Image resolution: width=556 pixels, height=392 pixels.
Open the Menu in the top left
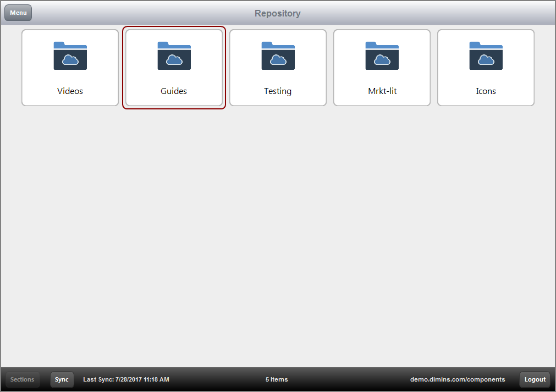click(18, 12)
